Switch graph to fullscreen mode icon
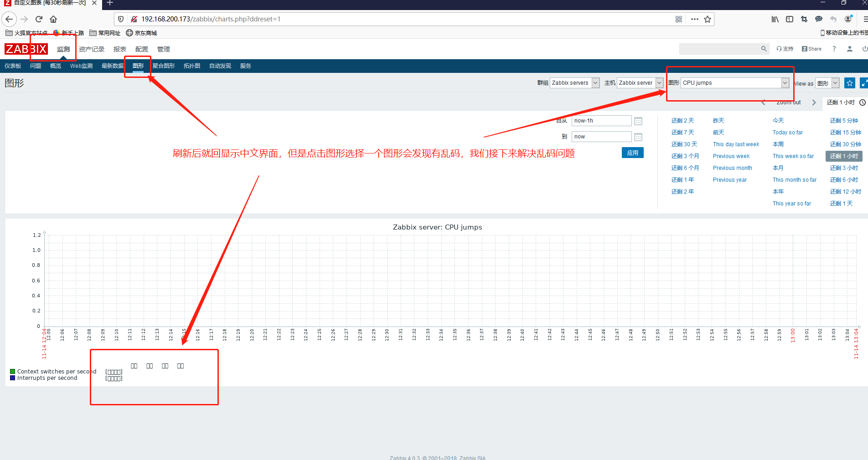This screenshot has width=868, height=460. [x=863, y=83]
